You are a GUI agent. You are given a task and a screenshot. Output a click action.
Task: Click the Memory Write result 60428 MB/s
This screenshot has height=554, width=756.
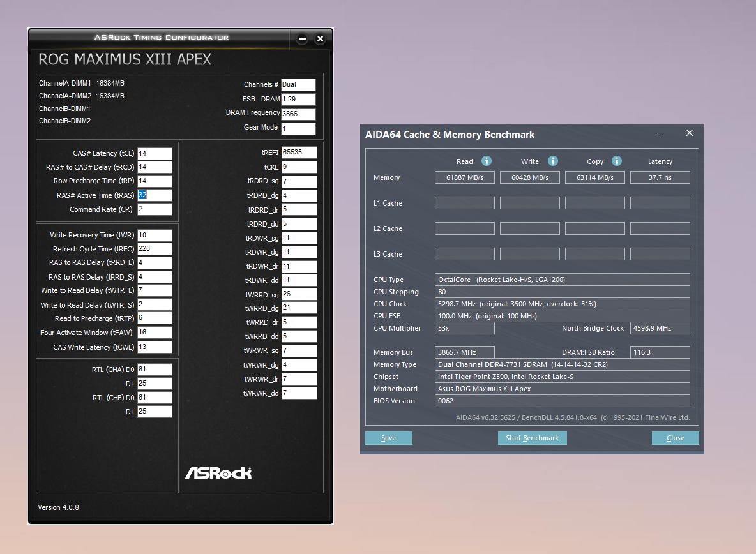click(x=530, y=177)
